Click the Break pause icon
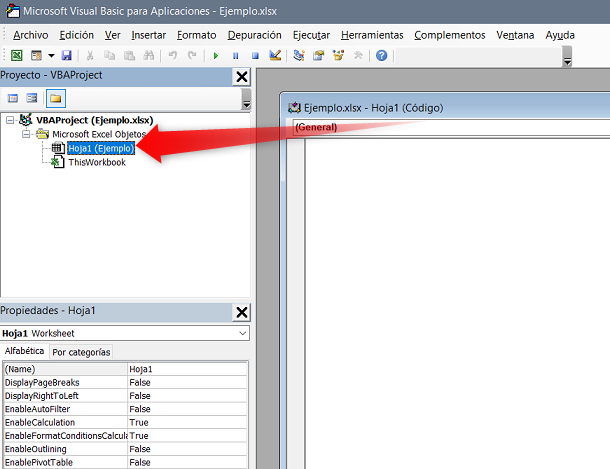 click(x=235, y=56)
